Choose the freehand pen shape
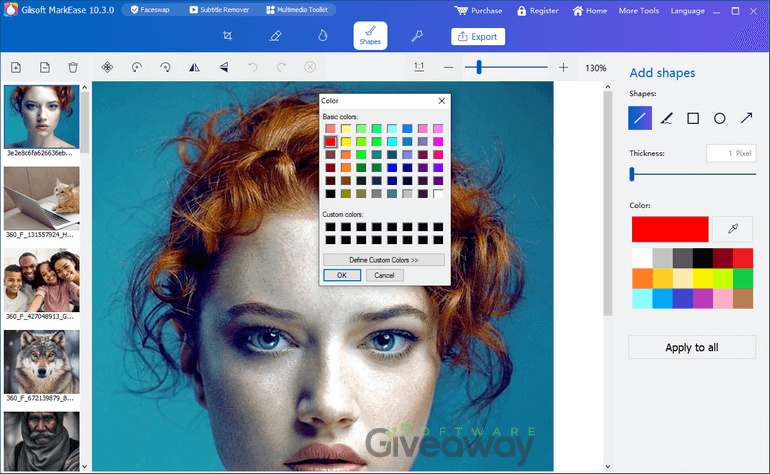Screen dimensions: 770x474 [666, 118]
